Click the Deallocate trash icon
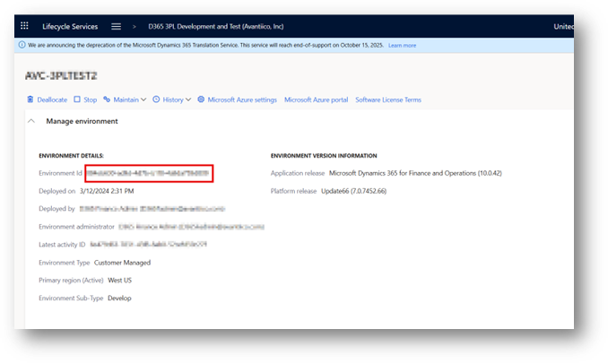 tap(30, 100)
